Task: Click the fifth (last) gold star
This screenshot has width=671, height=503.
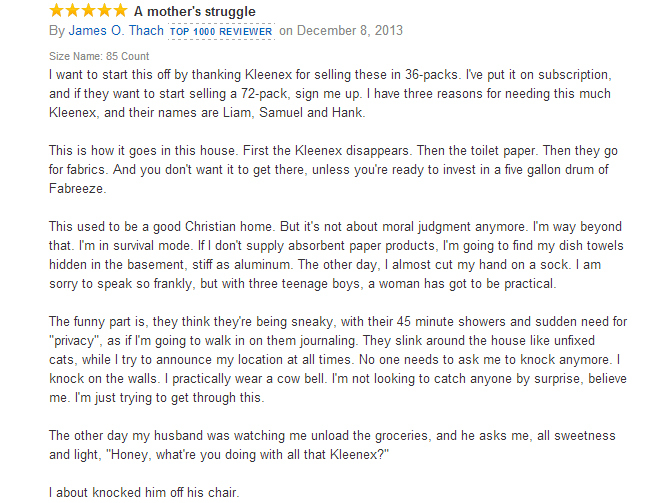Action: 120,10
